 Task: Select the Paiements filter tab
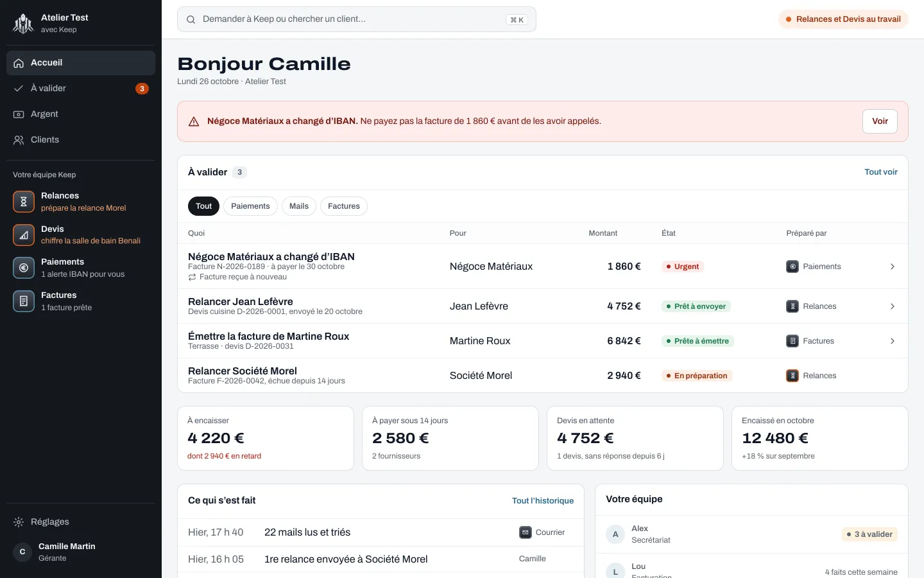click(x=250, y=206)
